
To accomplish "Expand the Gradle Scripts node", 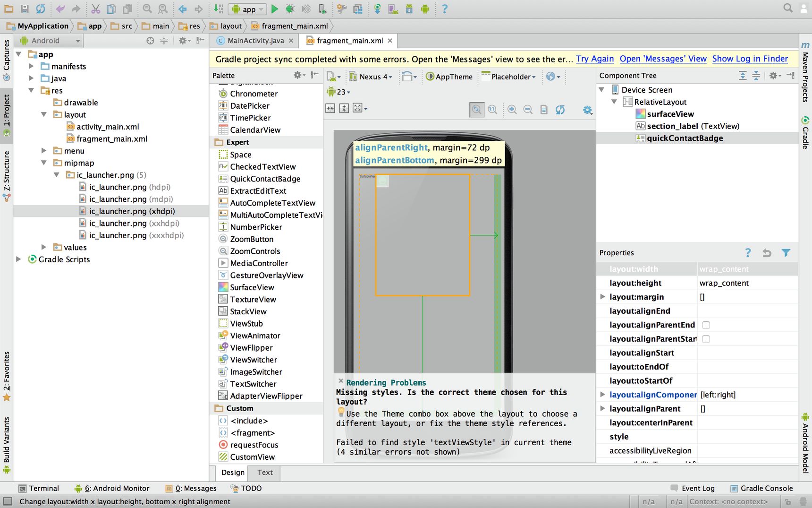I will click(x=18, y=259).
